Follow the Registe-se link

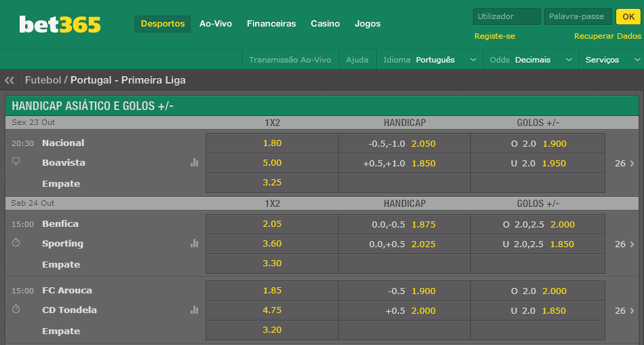tap(495, 36)
